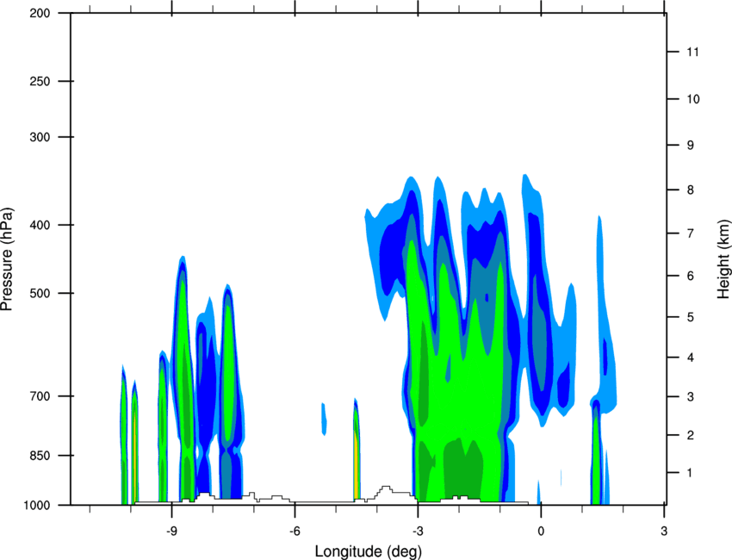This screenshot has height=560, width=732.
Task: Click the 1000 pressure tick label
Action: pos(36,505)
